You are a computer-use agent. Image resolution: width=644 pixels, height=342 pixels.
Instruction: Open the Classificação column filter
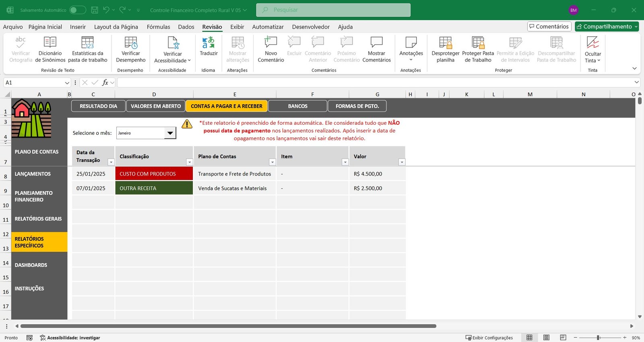(x=189, y=162)
